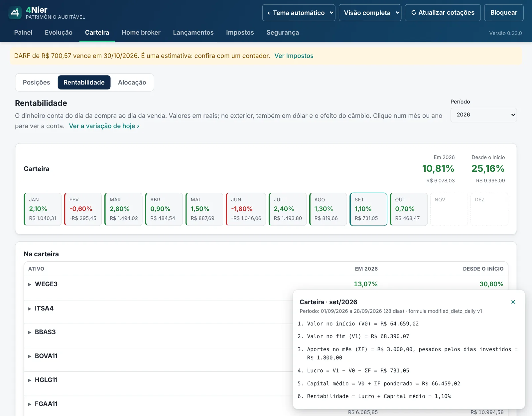532x416 pixels.
Task: Open Ver a variação de hoje link
Action: [104, 126]
